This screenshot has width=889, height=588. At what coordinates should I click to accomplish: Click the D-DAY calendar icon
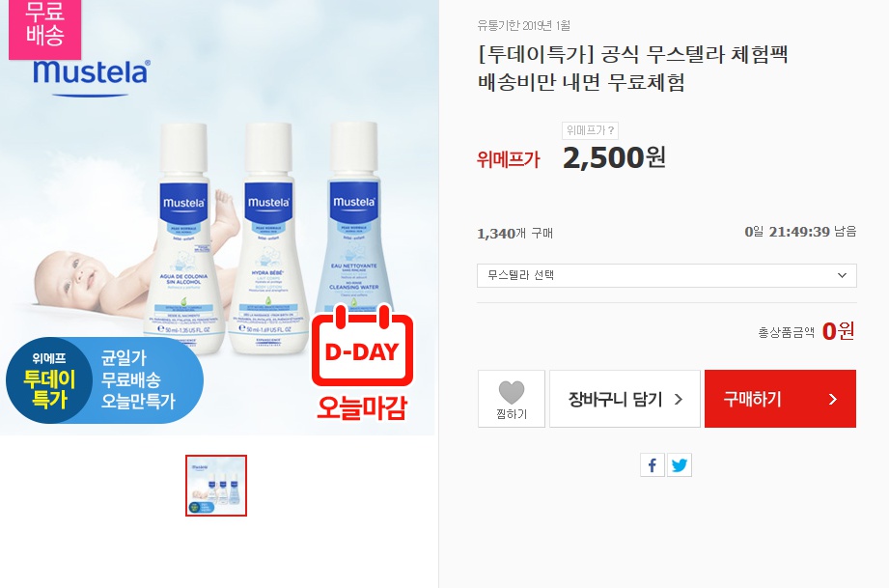tap(363, 346)
